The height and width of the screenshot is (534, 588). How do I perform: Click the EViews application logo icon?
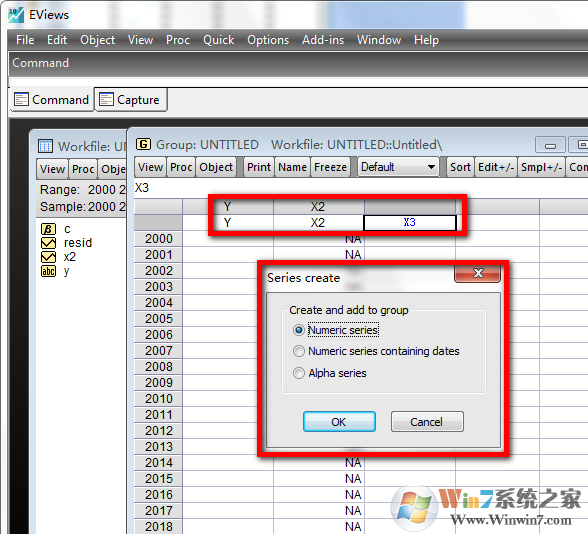point(16,15)
